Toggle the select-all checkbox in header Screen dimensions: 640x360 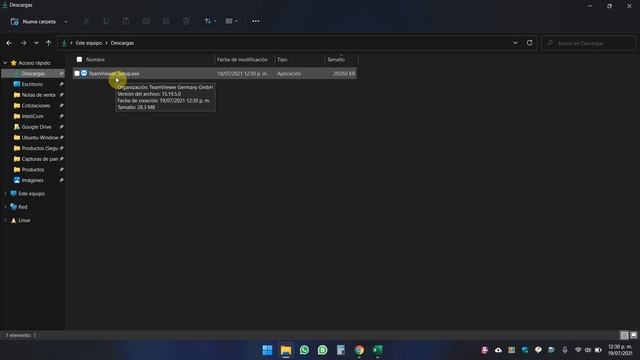tap(79, 60)
